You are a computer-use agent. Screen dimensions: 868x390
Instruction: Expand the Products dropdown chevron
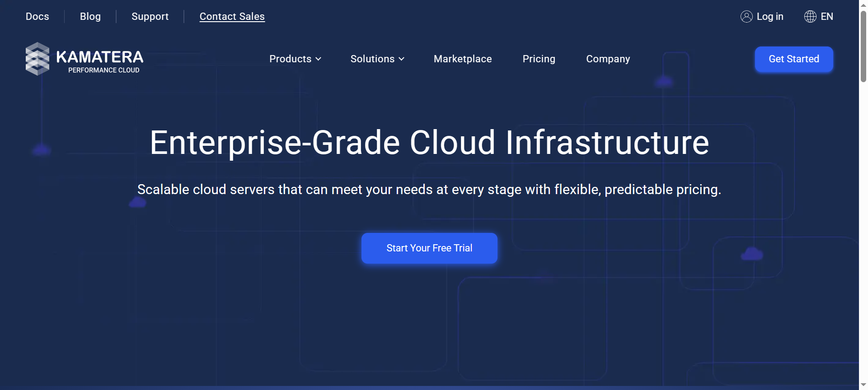point(319,59)
